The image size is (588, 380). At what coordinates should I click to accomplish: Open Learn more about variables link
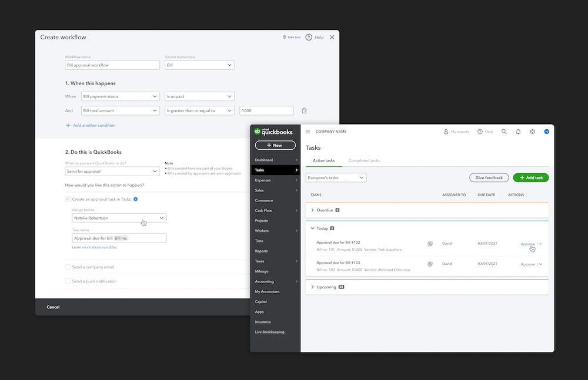point(94,247)
